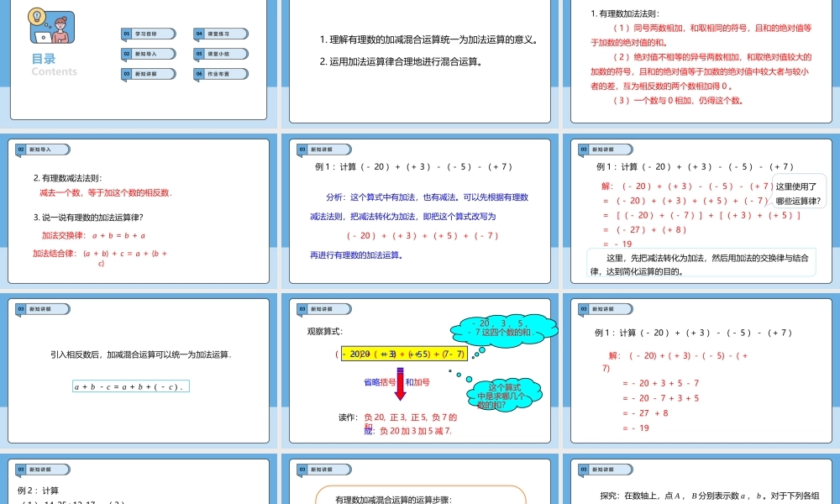The height and width of the screenshot is (504, 840).
Task: Click the lightbulb student illustration on Contents slide
Action: [51, 26]
